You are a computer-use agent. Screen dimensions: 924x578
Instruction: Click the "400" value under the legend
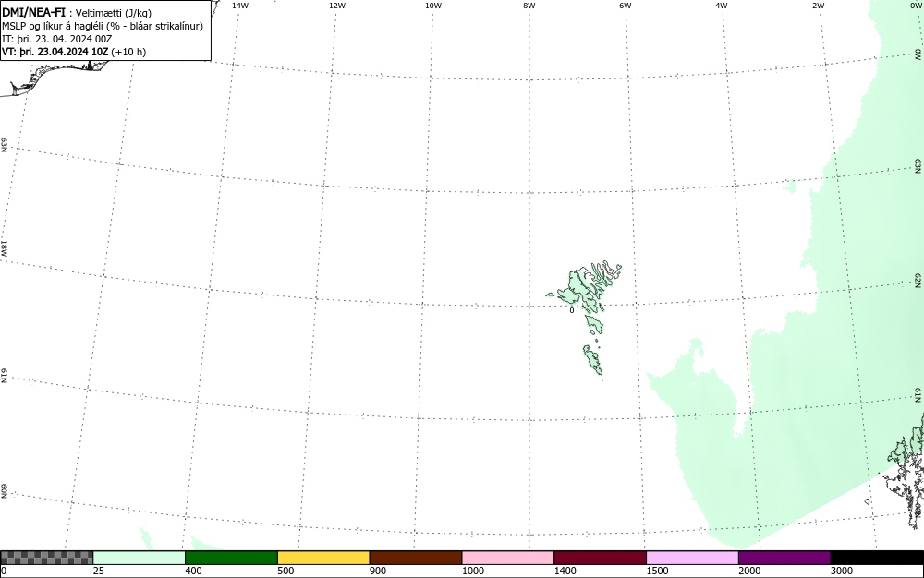coord(193,571)
